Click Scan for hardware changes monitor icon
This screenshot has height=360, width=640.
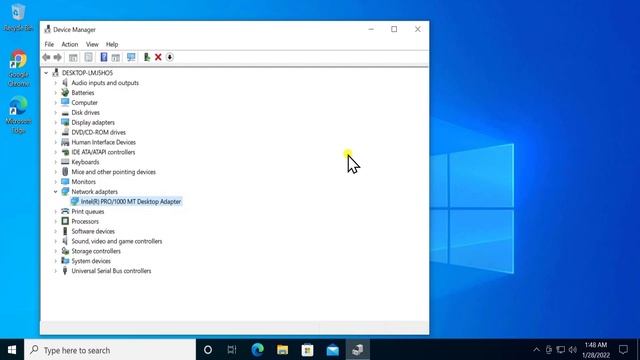[131, 58]
